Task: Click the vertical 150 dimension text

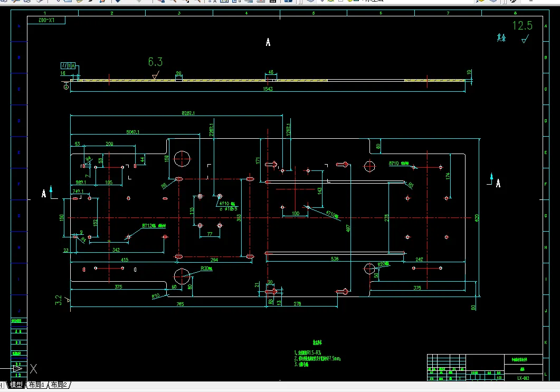Action: [61, 217]
